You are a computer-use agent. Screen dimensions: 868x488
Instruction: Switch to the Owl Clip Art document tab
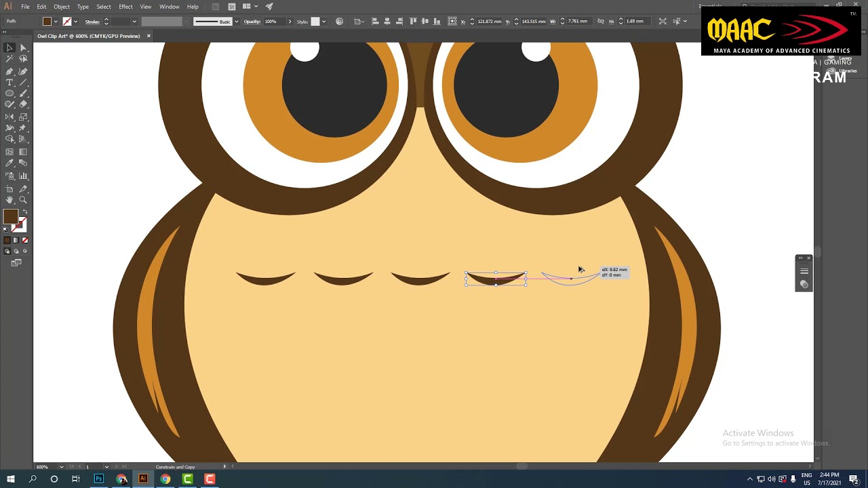88,36
